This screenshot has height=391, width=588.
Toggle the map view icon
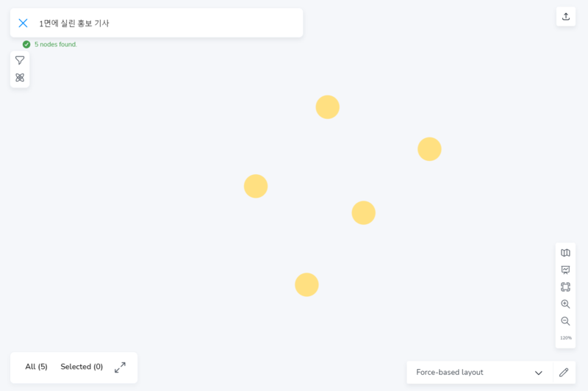click(x=565, y=253)
